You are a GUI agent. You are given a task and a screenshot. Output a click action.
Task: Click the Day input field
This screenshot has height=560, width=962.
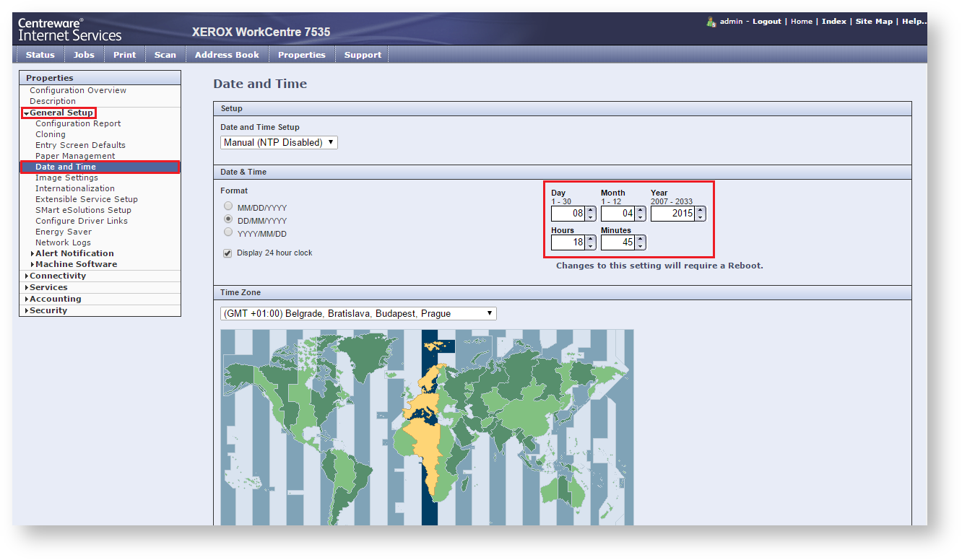coord(568,214)
